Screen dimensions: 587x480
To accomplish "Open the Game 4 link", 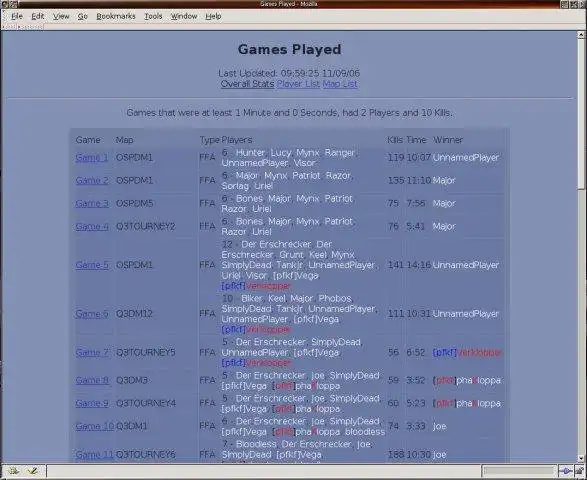I will click(92, 227).
